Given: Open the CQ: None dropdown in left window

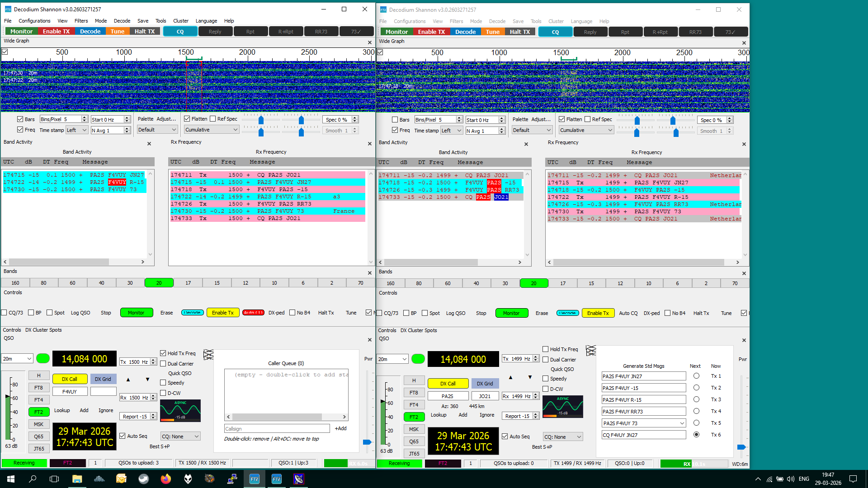Looking at the screenshot, I should tap(180, 436).
